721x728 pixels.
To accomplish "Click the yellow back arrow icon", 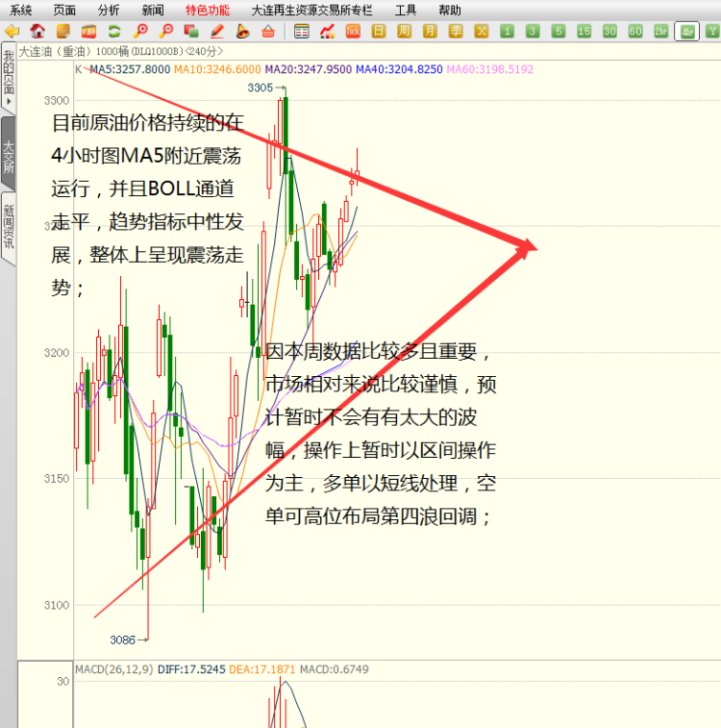I will pos(12,32).
